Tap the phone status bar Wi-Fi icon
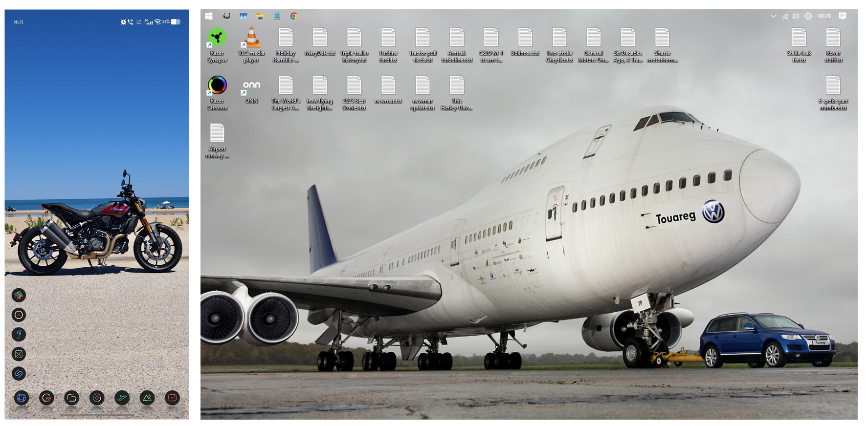Screen dimensions: 868x426 157,22
